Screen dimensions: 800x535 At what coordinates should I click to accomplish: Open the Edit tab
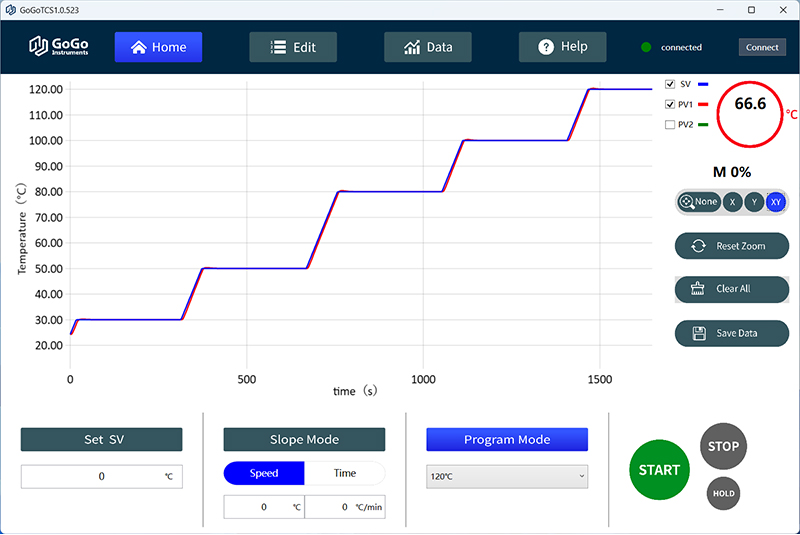point(293,47)
